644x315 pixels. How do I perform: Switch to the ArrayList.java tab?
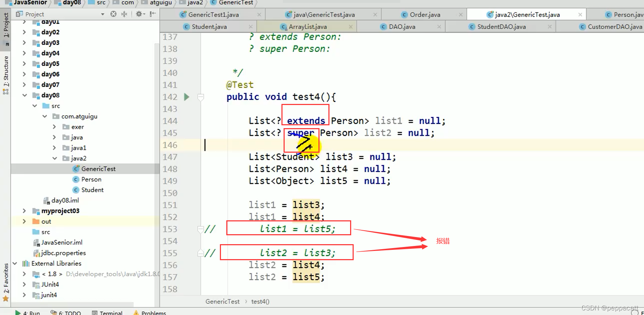coord(307,27)
